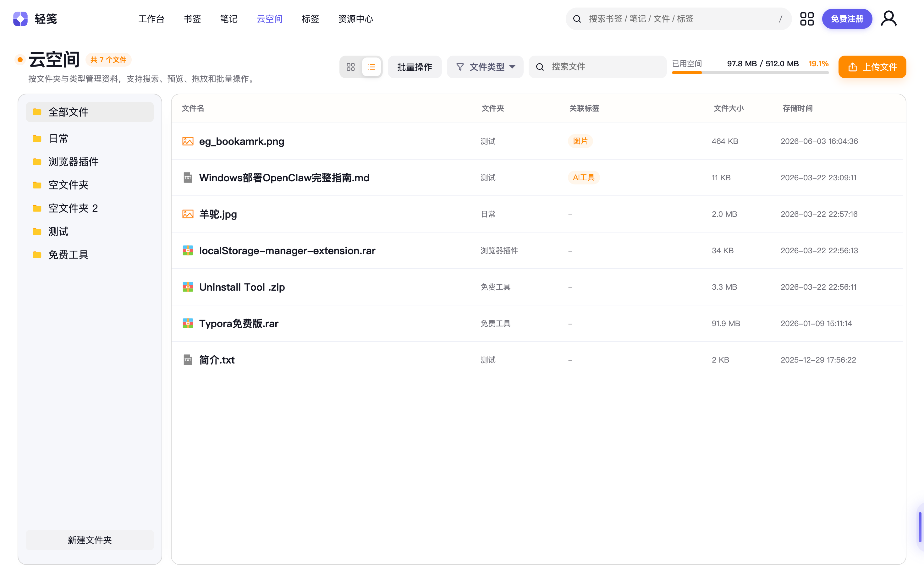Click the 存储时间 column header

pos(797,109)
